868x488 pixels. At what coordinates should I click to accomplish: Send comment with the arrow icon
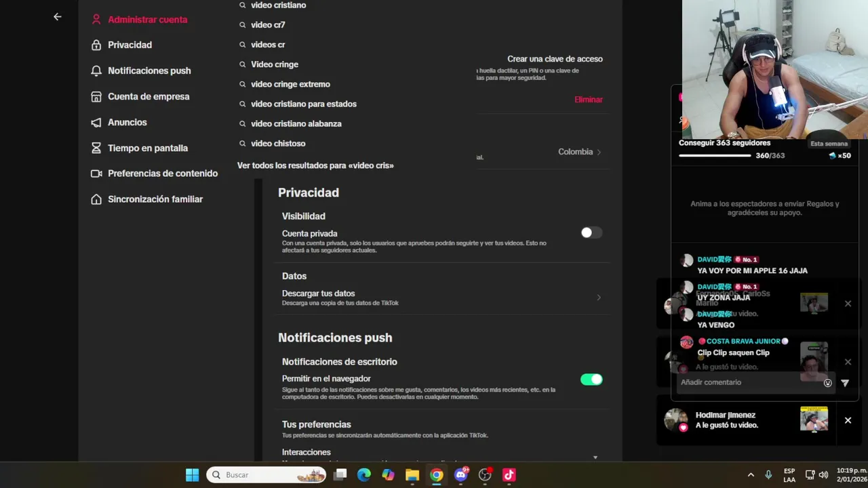coord(845,383)
